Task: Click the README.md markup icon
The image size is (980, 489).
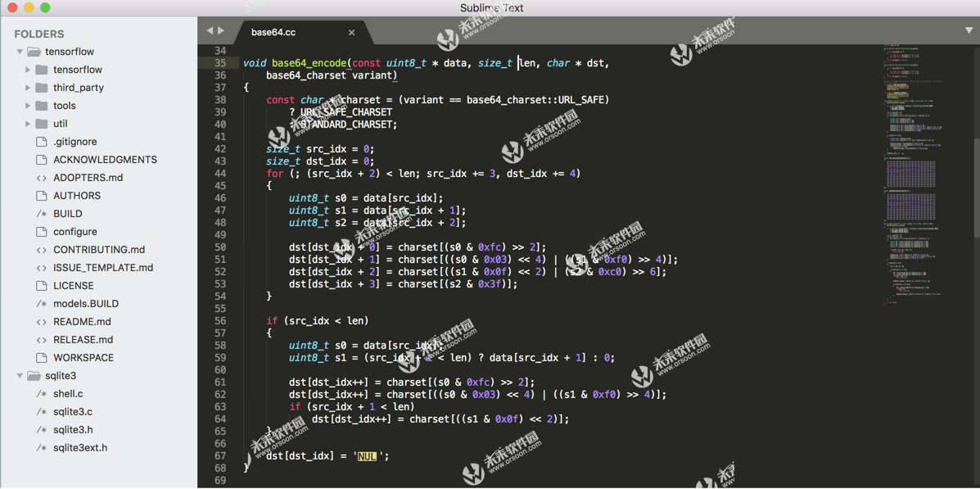Action: (x=42, y=322)
